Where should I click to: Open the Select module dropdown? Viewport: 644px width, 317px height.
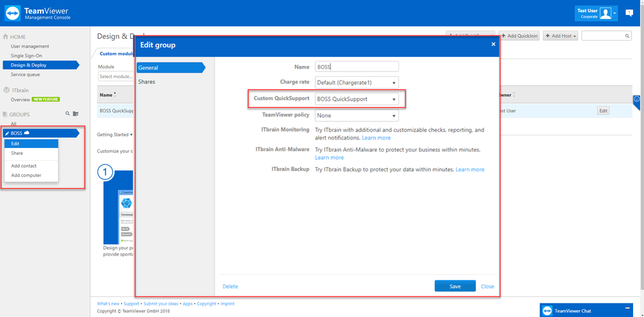[x=115, y=76]
